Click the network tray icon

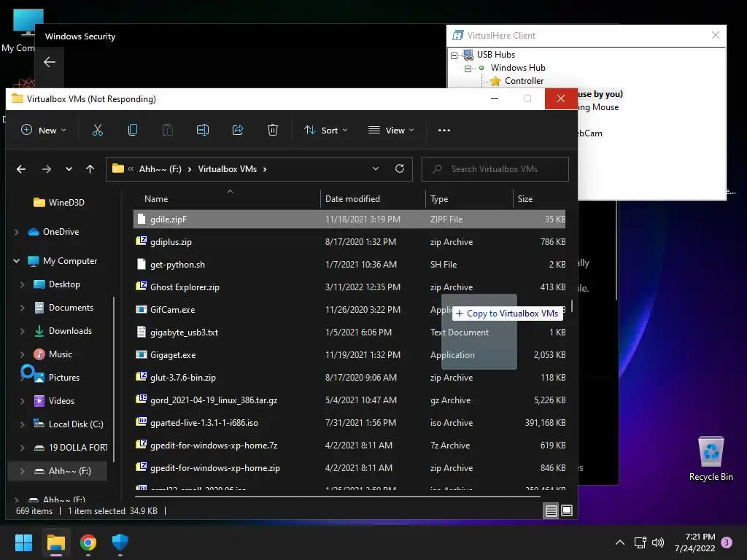click(x=640, y=542)
